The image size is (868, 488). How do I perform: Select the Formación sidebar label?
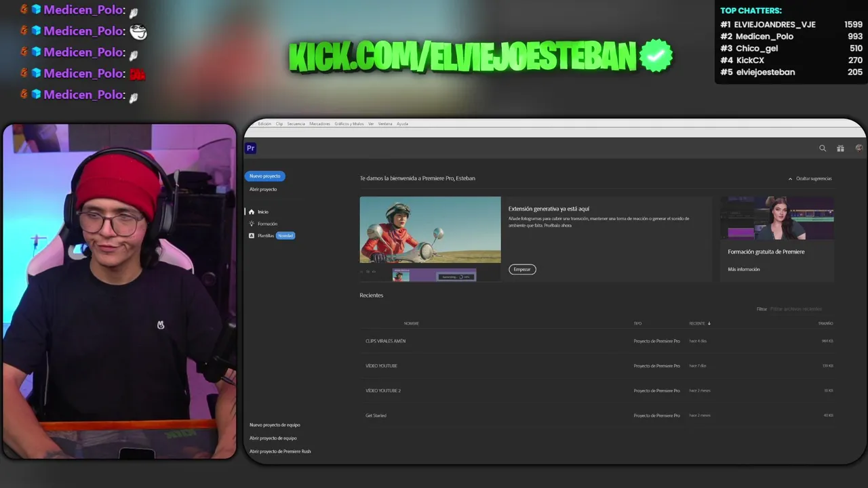coord(267,224)
